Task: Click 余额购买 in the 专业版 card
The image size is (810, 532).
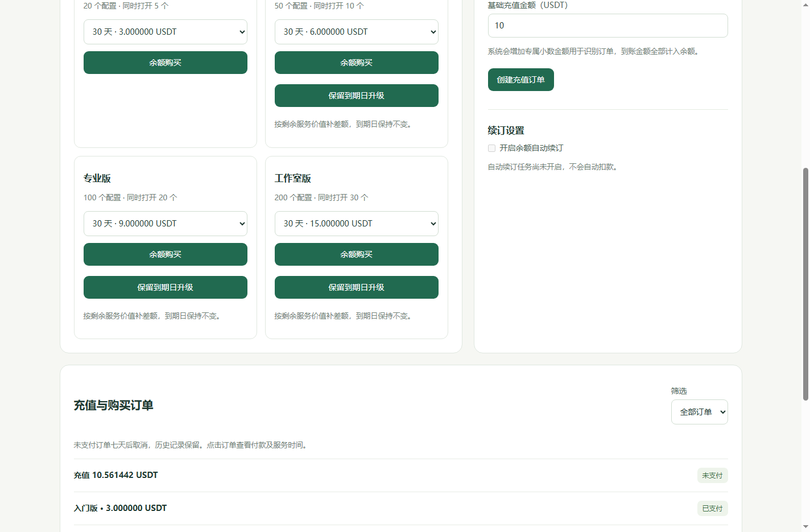Action: (166, 254)
